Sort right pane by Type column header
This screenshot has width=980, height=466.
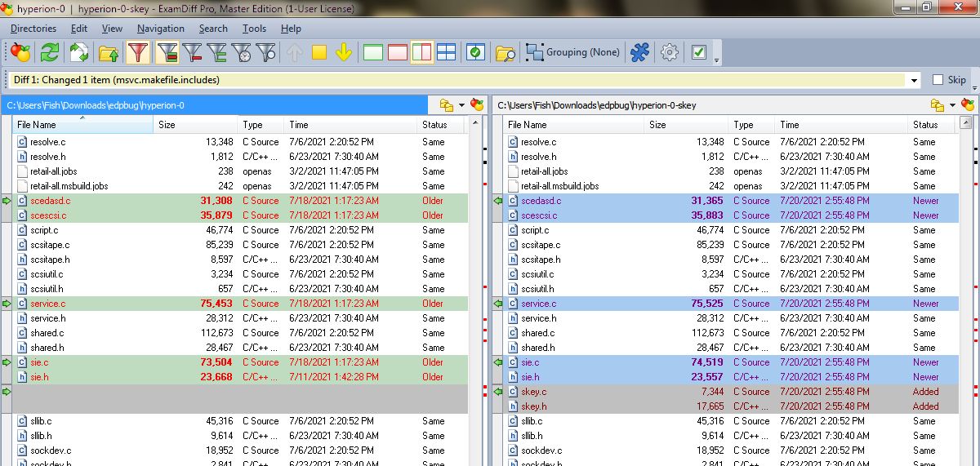click(x=752, y=125)
